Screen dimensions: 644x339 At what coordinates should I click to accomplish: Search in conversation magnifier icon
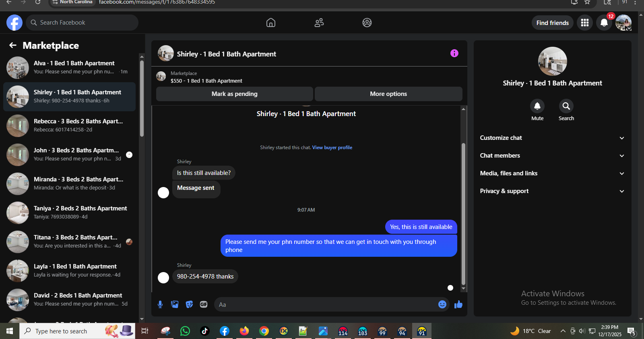tap(566, 106)
